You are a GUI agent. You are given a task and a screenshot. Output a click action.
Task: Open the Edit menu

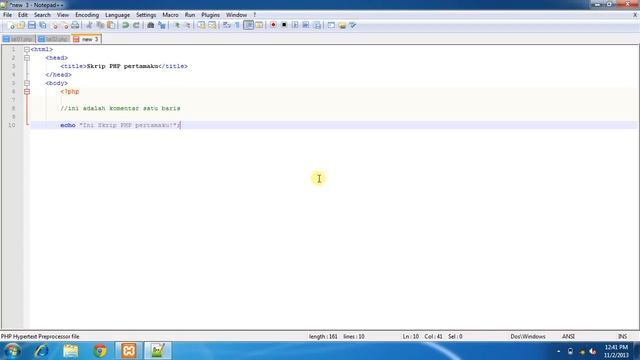click(x=23, y=15)
